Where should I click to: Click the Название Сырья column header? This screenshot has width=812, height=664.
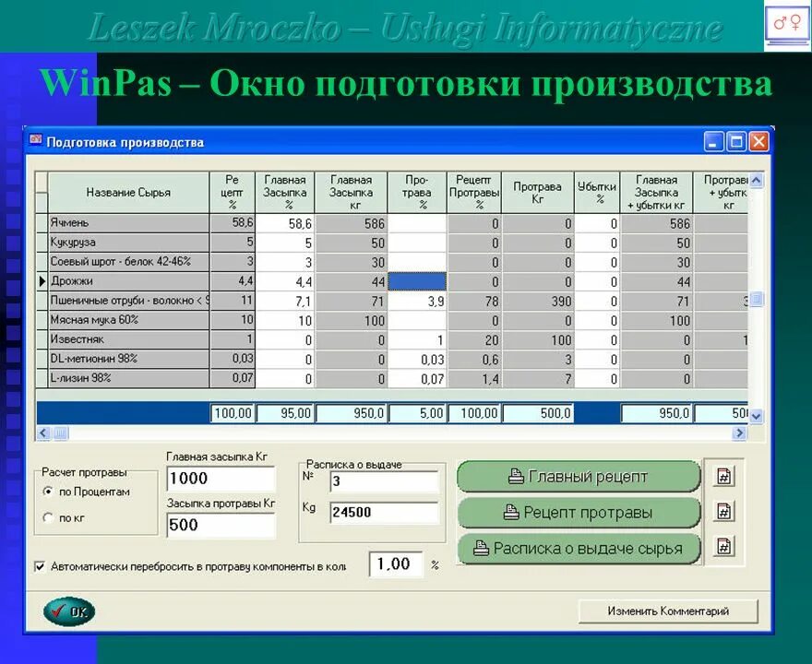point(128,193)
